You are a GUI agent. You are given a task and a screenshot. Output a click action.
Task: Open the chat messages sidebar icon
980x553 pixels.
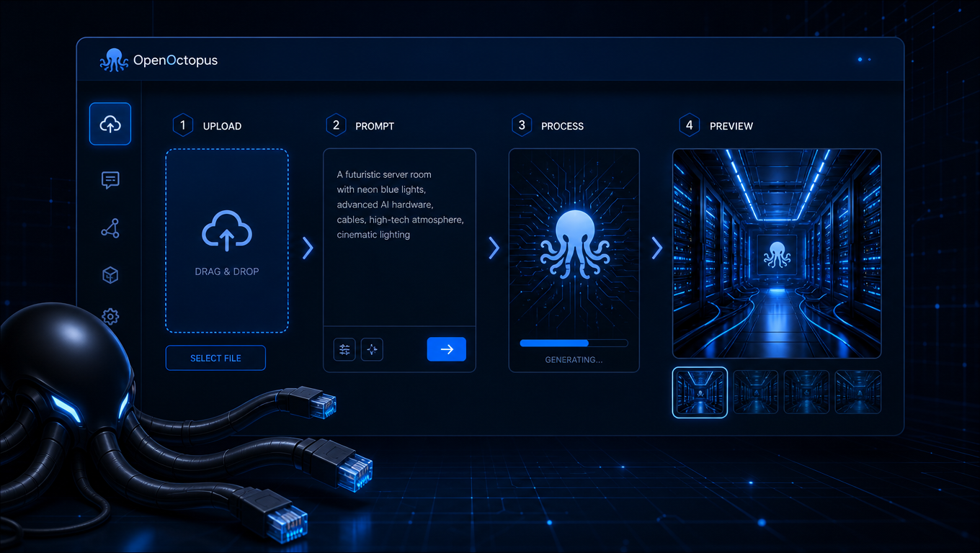coord(110,180)
